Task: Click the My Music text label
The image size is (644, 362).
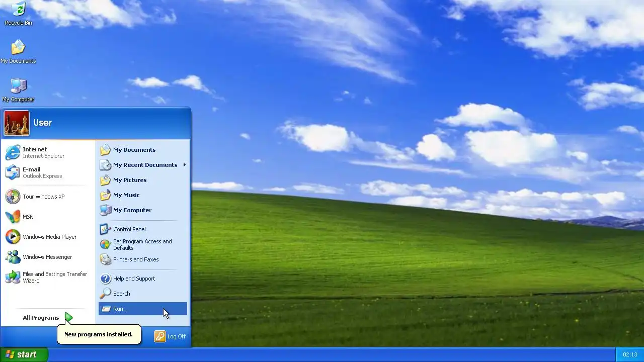Action: (126, 195)
